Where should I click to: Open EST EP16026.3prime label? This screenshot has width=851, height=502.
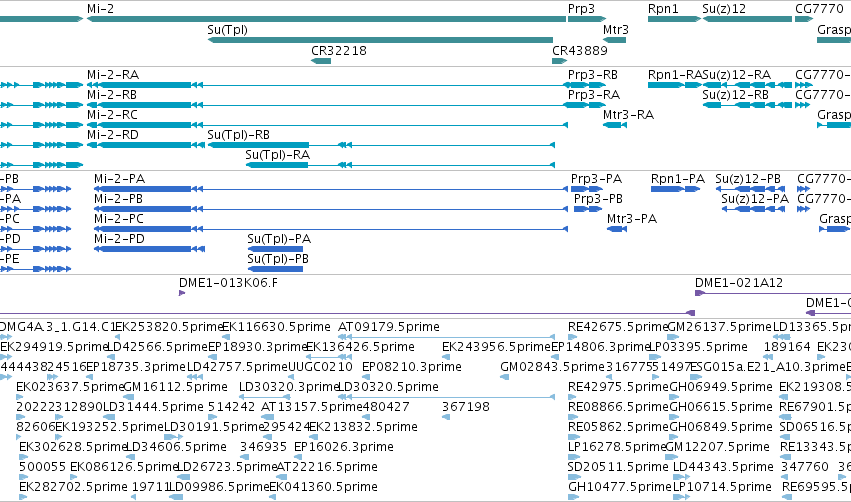click(344, 447)
